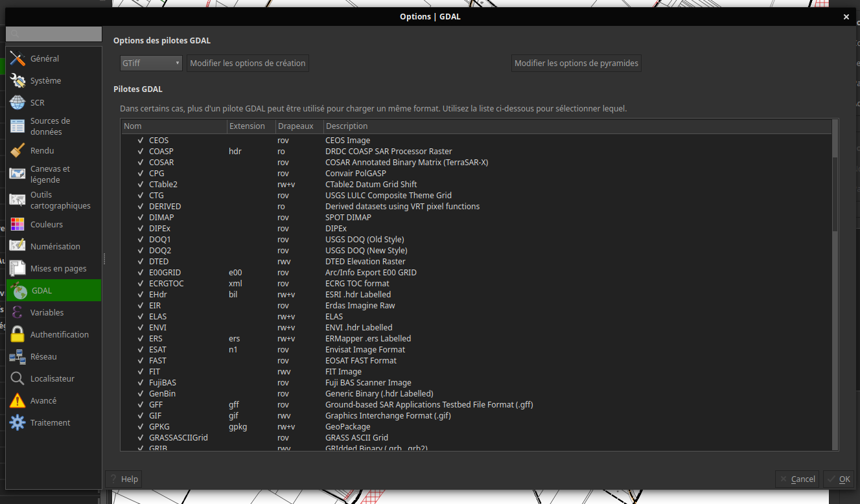Click the Numérisation pencil icon

click(x=18, y=246)
